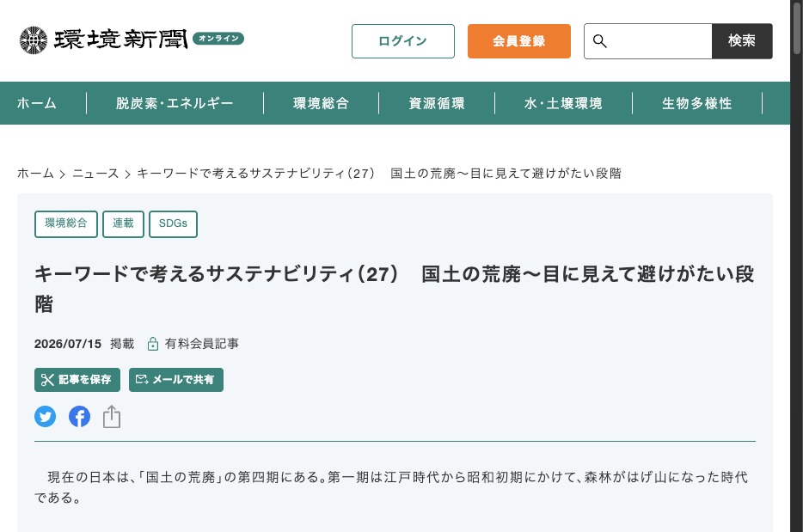
Task: Click the dark 検索 button
Action: pos(742,41)
